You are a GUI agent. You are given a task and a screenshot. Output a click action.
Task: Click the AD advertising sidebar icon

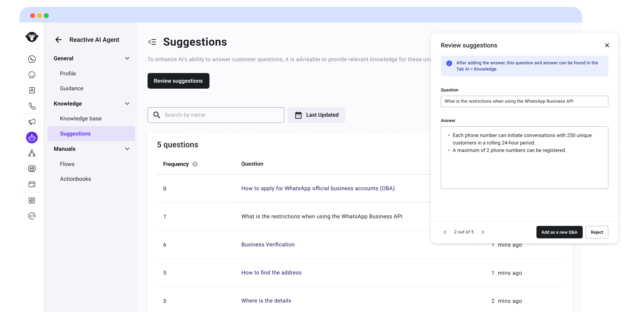click(32, 168)
